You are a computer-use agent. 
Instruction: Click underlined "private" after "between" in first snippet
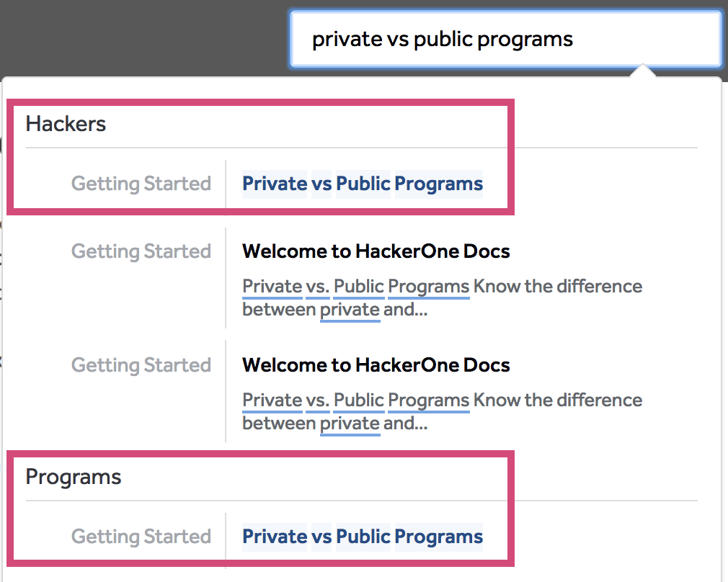tap(350, 310)
